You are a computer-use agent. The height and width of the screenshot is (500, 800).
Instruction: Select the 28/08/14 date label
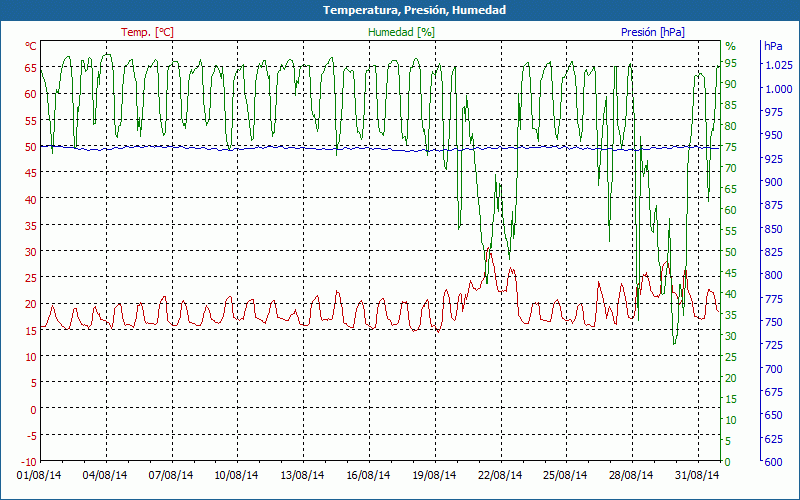pos(631,475)
